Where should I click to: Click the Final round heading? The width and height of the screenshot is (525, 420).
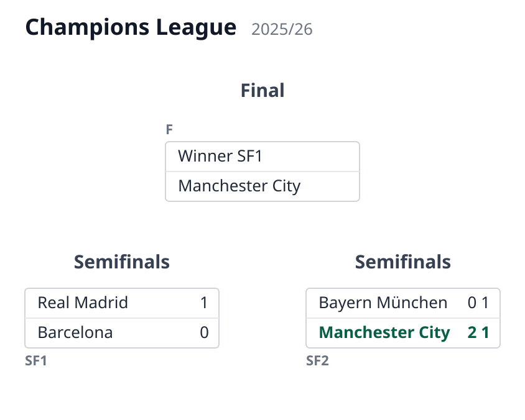click(262, 90)
